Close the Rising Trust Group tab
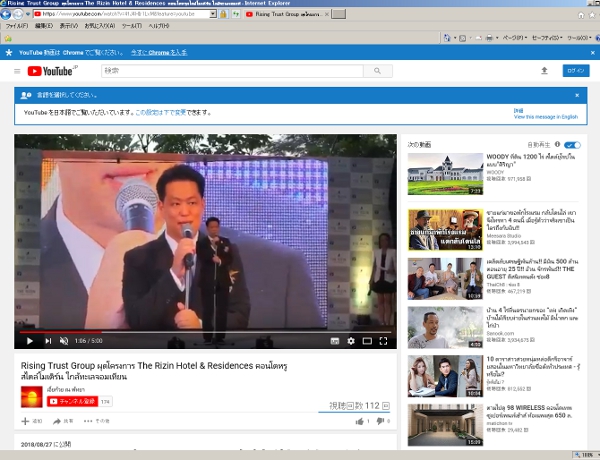 pyautogui.click(x=326, y=14)
